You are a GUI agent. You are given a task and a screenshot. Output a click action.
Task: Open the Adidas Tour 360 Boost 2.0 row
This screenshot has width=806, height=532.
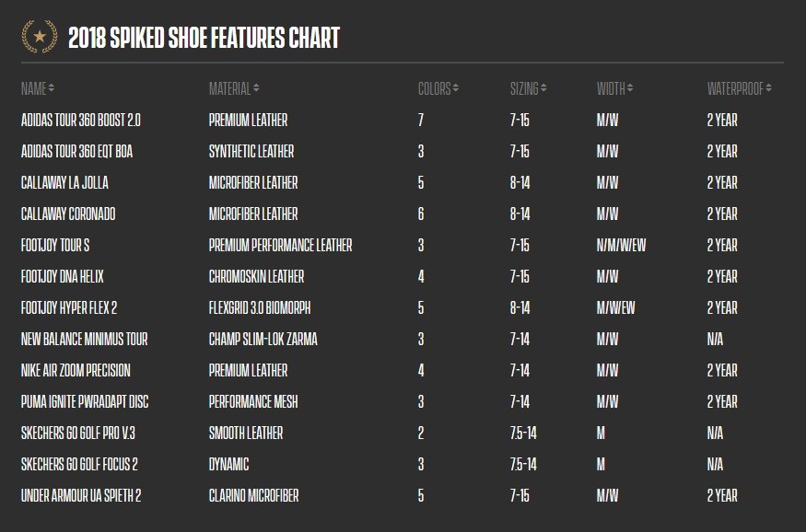tap(403, 121)
